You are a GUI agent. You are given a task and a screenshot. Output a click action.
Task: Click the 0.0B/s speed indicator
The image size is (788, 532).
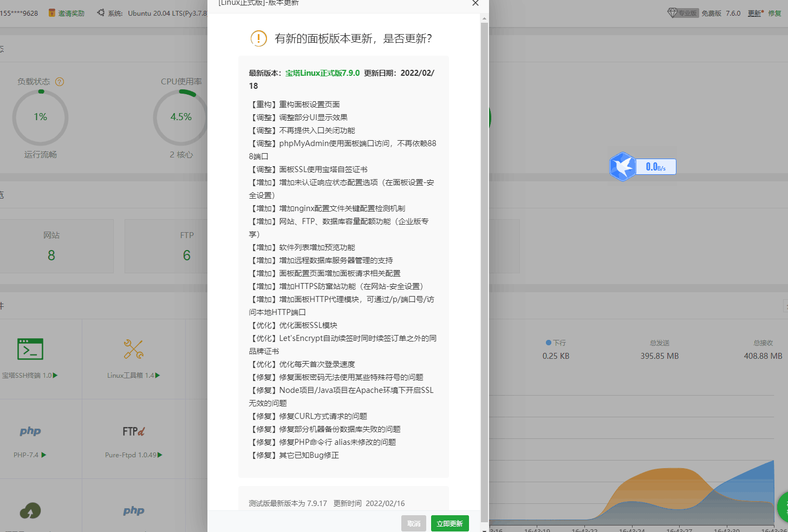point(656,167)
